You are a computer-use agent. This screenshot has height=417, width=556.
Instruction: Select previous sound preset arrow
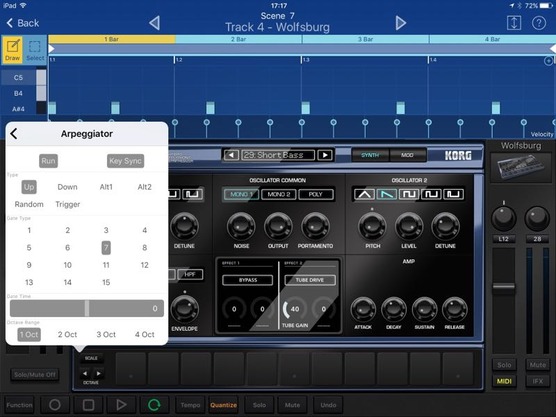231,155
